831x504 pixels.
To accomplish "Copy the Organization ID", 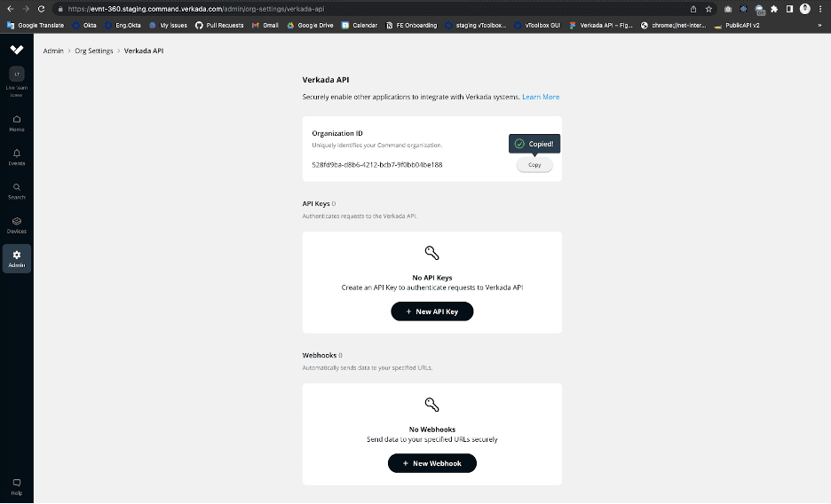I will (534, 165).
